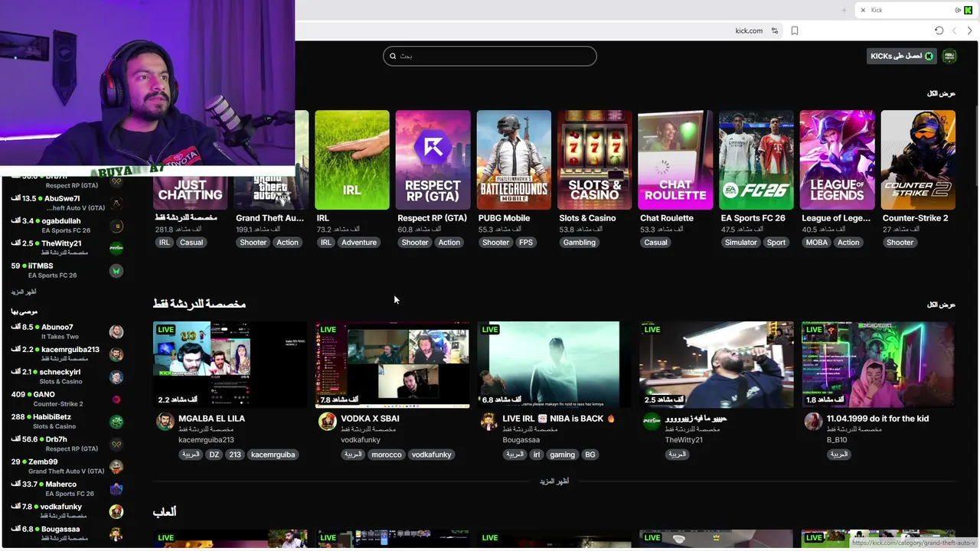Click vodkafunky avatar beside VODKA X SBAI
This screenshot has height=551, width=980.
click(x=328, y=422)
